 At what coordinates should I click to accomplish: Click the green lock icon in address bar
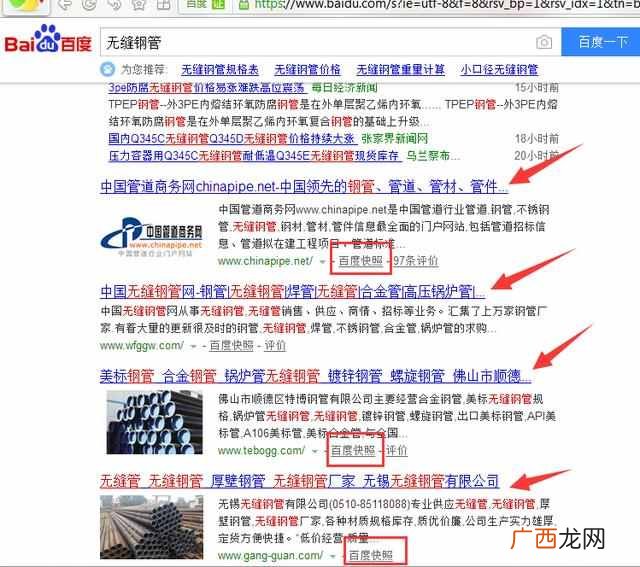(244, 4)
